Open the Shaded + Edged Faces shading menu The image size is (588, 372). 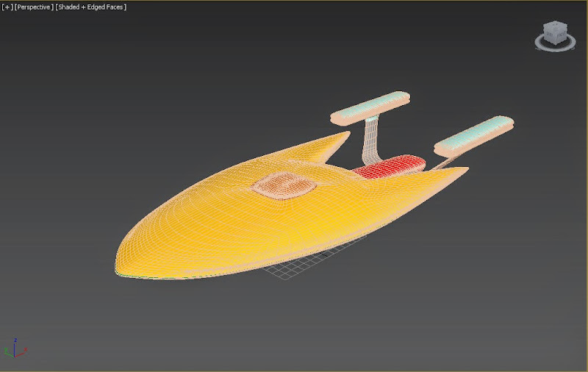pyautogui.click(x=91, y=7)
